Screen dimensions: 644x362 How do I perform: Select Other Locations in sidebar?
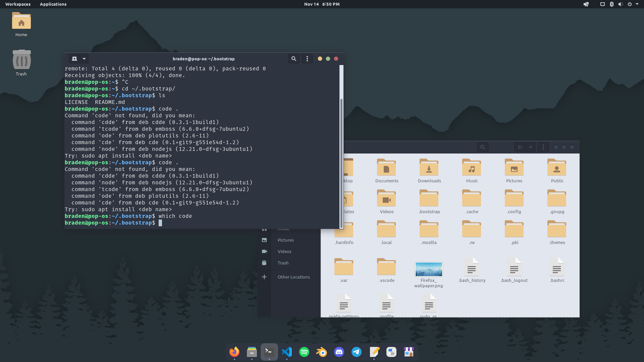[293, 277]
